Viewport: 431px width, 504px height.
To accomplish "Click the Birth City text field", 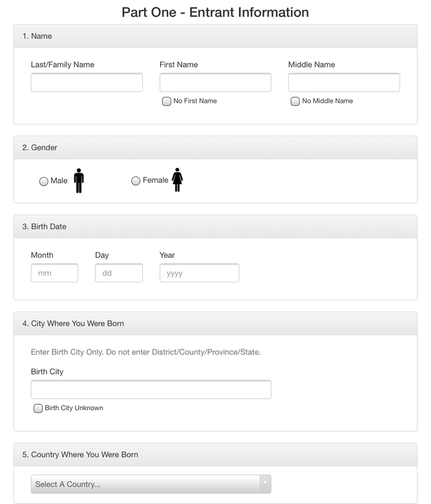I will (151, 390).
